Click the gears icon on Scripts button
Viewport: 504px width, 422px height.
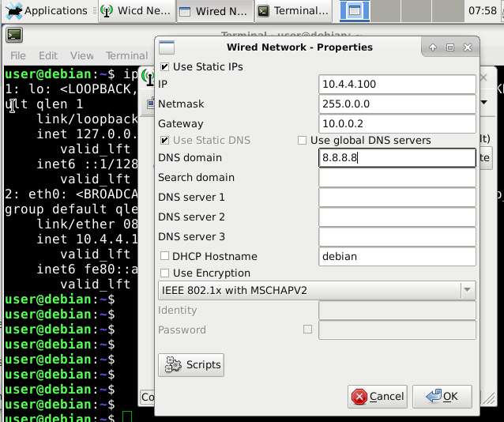[173, 365]
